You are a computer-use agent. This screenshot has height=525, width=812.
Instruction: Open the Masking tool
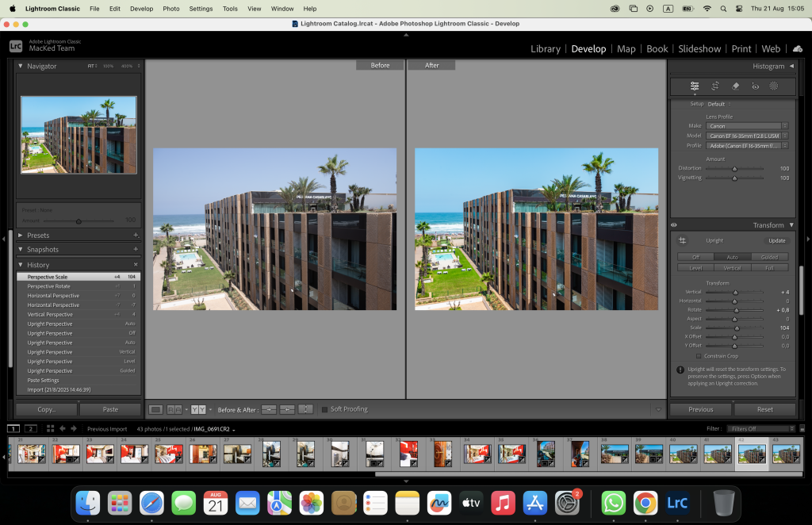pos(774,86)
